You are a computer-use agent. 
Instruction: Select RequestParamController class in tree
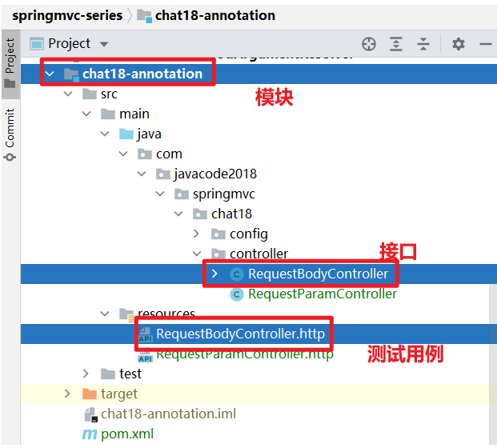(x=322, y=294)
